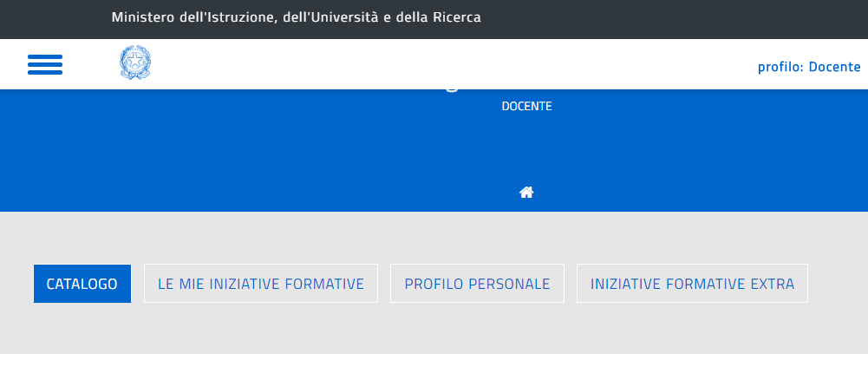Show the INIZIATIVE FORMATIVE EXTRA tab
The width and height of the screenshot is (868, 367).
coord(692,284)
